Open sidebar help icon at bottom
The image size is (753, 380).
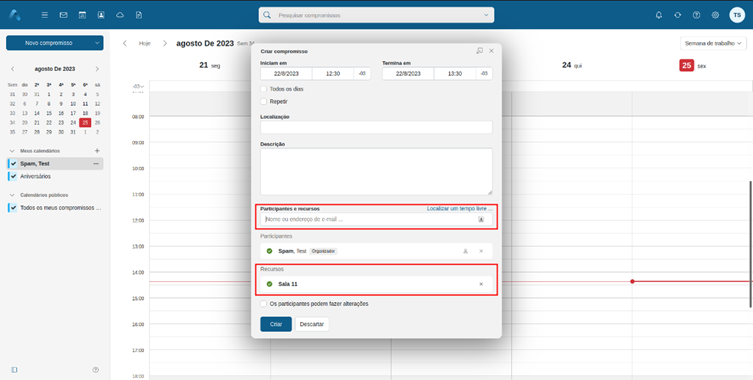tap(96, 369)
